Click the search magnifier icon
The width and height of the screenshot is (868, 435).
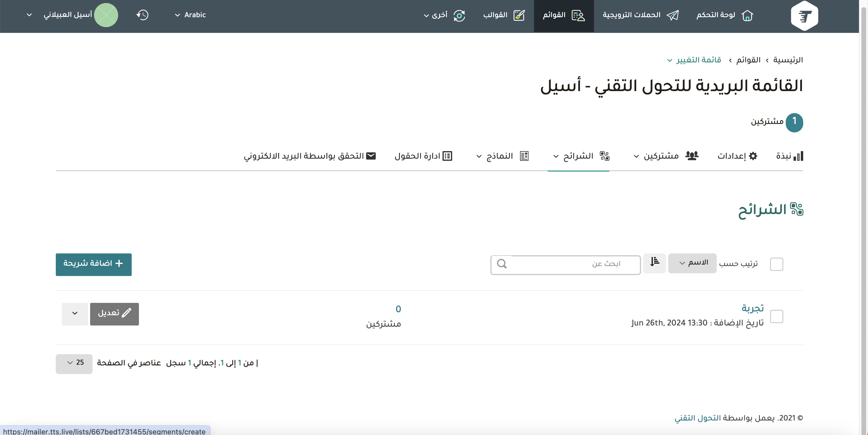pyautogui.click(x=502, y=264)
